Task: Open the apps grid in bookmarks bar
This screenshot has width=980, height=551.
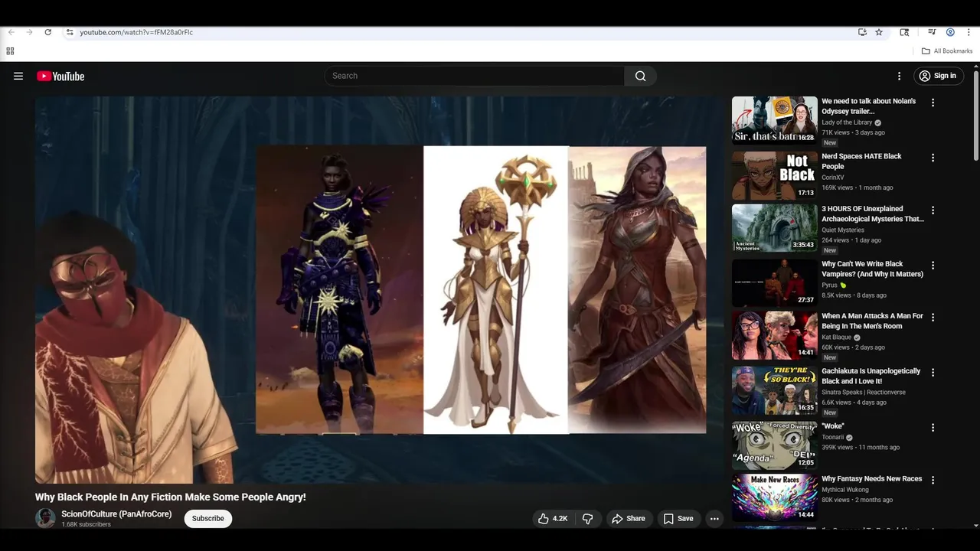Action: pos(10,51)
